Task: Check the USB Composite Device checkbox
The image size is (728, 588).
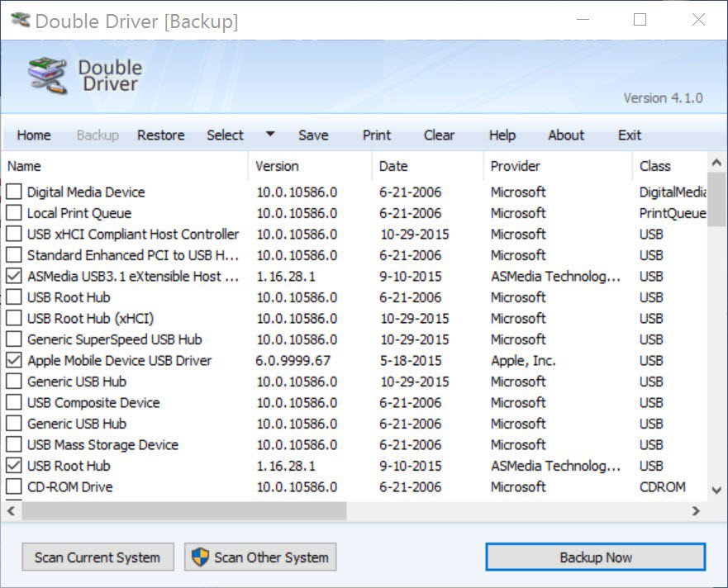Action: point(14,402)
